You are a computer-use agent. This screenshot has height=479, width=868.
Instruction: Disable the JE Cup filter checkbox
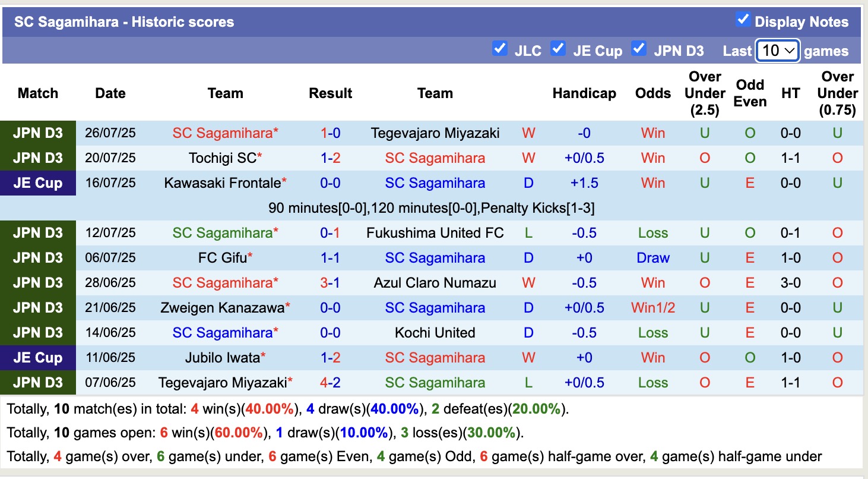point(558,49)
